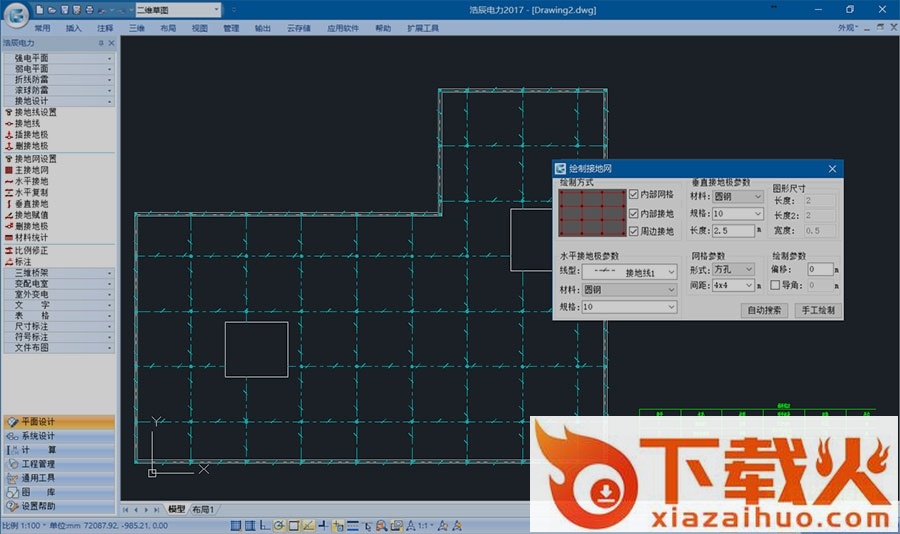The width and height of the screenshot is (900, 534).
Task: Open the 视图 ribbon tab
Action: point(200,28)
